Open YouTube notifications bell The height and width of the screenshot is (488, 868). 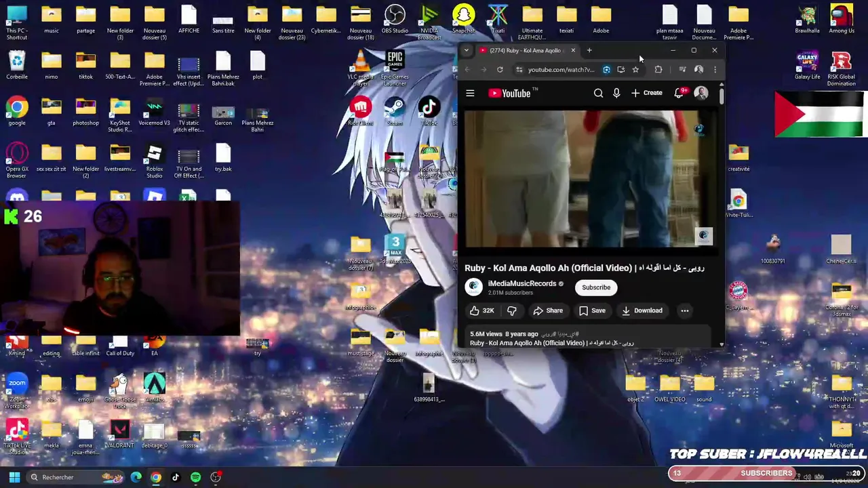[x=679, y=93]
